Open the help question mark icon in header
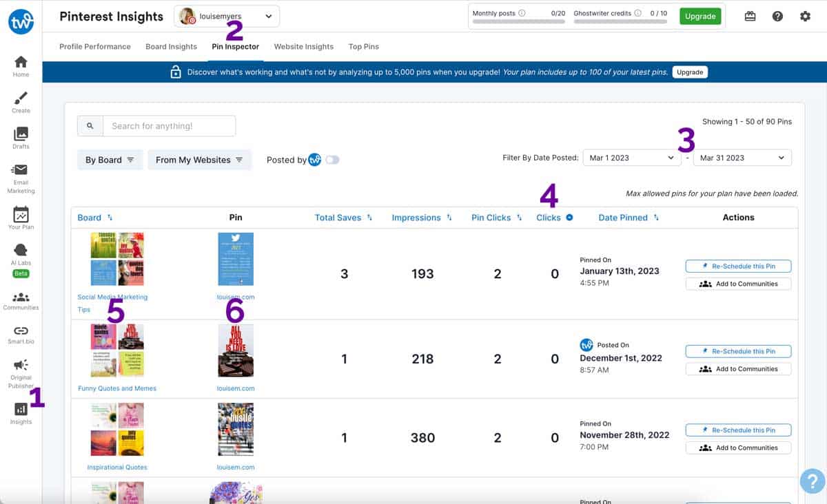The height and width of the screenshot is (504, 827). coord(777,16)
